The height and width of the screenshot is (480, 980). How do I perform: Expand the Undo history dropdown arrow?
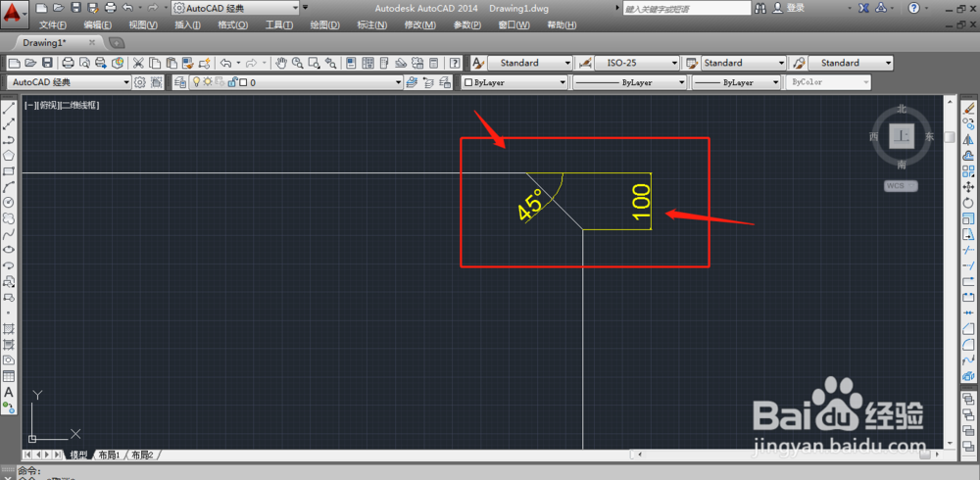pos(238,63)
